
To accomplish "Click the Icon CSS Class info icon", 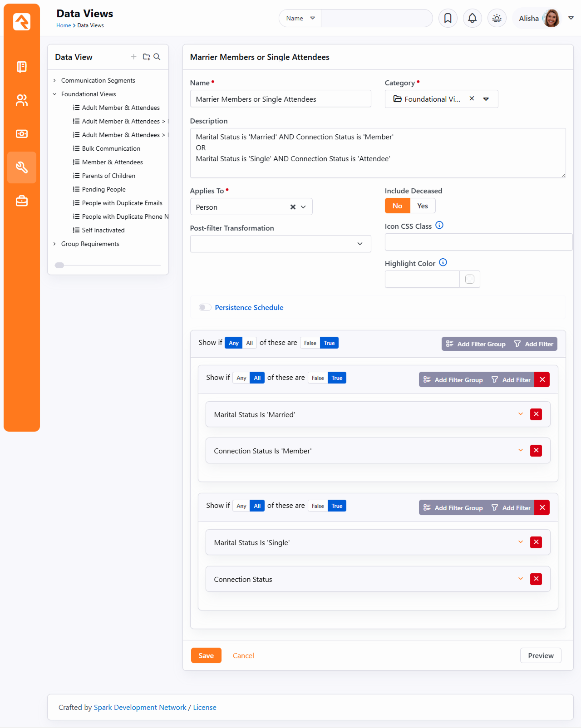I will [439, 226].
